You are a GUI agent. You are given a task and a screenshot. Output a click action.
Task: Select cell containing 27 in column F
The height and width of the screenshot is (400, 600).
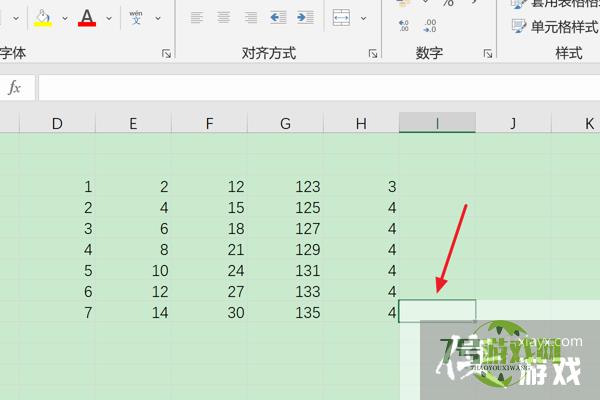[209, 292]
